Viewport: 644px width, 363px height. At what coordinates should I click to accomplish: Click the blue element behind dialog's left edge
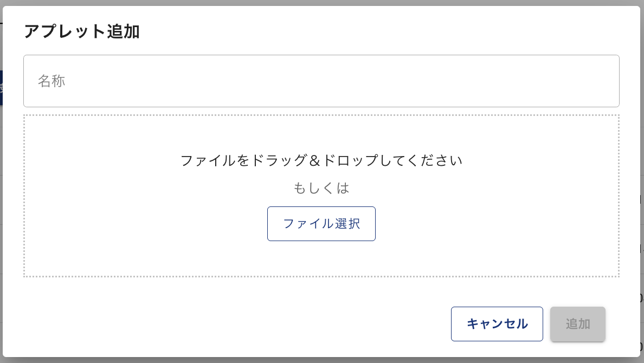coord(1,87)
